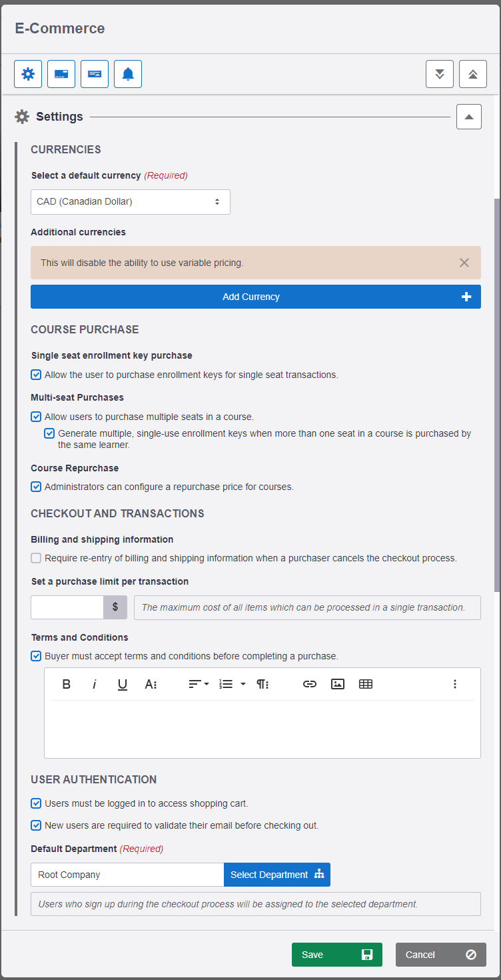Dismiss the variable pricing warning message
The image size is (501, 980).
pyautogui.click(x=464, y=262)
